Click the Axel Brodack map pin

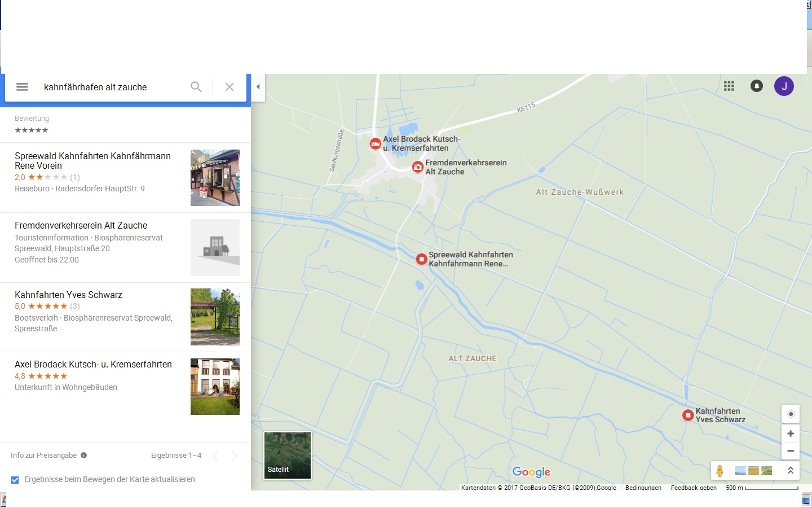pyautogui.click(x=376, y=143)
